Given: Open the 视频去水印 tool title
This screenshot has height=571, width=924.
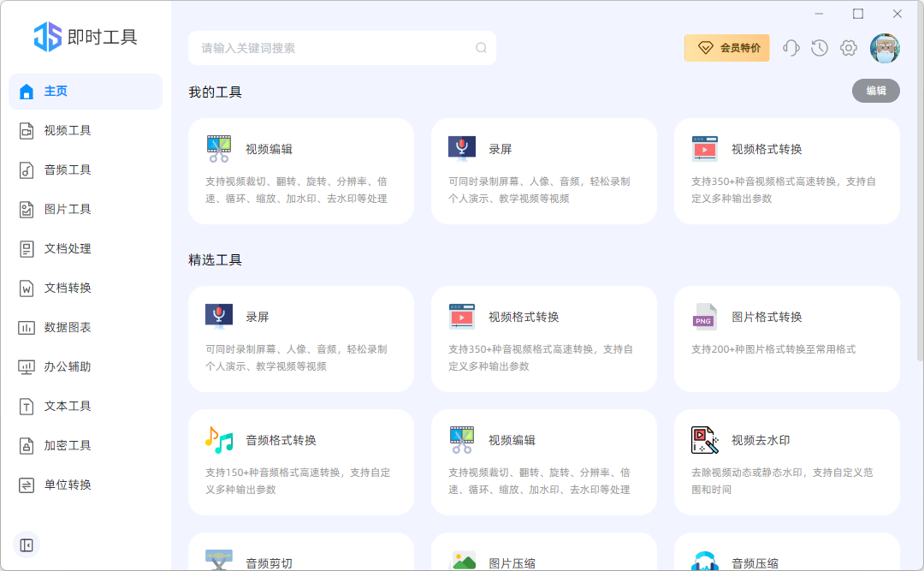Looking at the screenshot, I should pos(761,440).
